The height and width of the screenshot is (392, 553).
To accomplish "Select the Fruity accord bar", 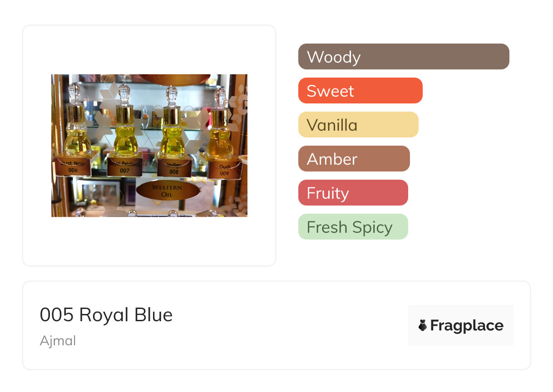I will (353, 193).
